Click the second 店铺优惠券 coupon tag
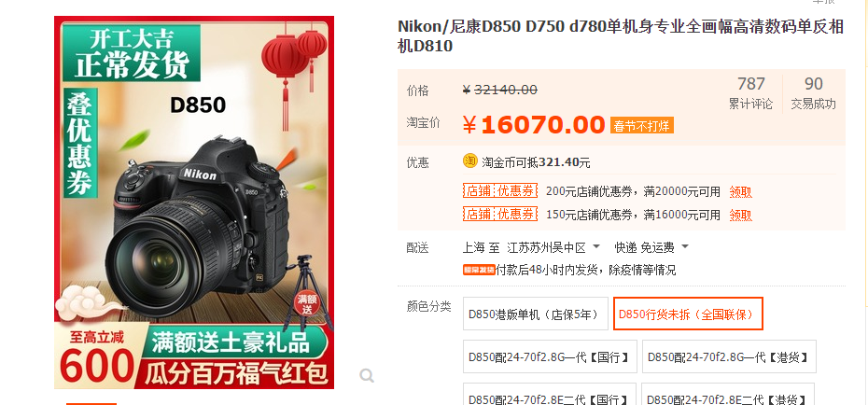The image size is (868, 405). (x=500, y=214)
